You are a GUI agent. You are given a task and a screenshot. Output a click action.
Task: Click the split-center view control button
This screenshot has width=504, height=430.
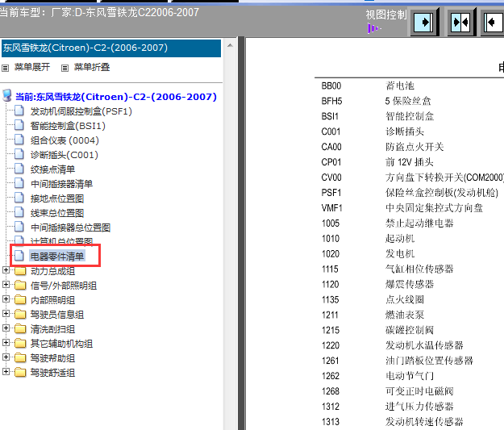click(461, 23)
